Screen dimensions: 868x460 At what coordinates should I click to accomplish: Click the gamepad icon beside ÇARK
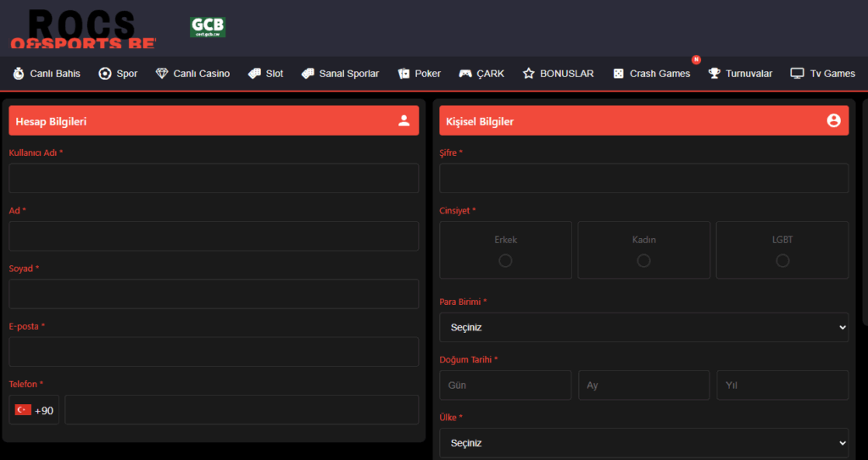pyautogui.click(x=465, y=73)
